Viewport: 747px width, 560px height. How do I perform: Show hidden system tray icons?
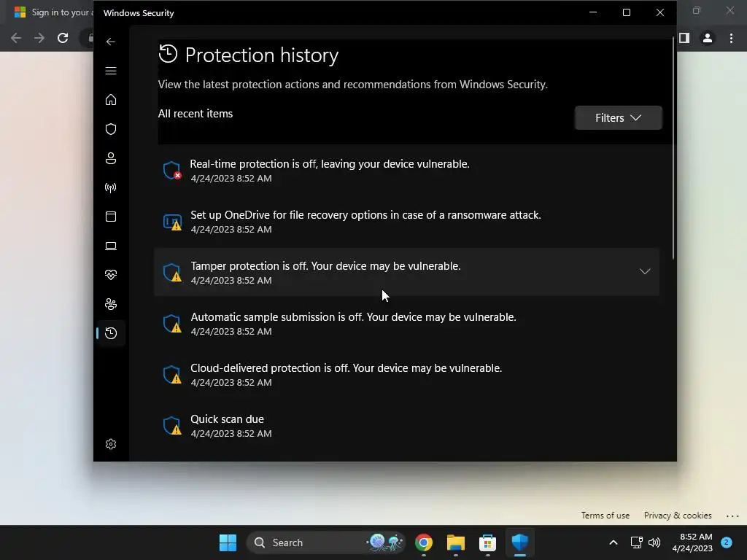(x=613, y=542)
